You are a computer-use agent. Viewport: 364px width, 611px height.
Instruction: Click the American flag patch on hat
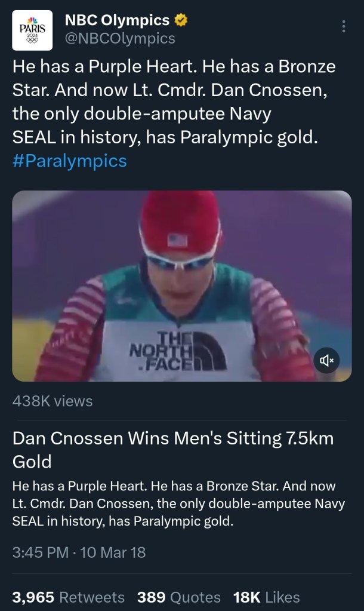coord(177,240)
